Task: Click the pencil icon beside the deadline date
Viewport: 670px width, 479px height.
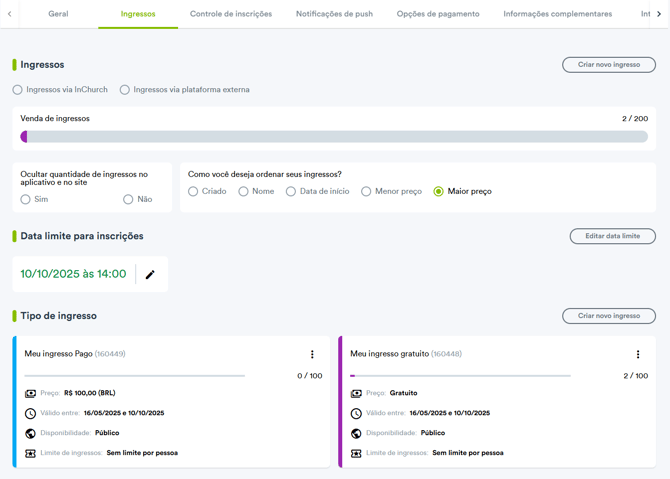Action: pyautogui.click(x=150, y=274)
